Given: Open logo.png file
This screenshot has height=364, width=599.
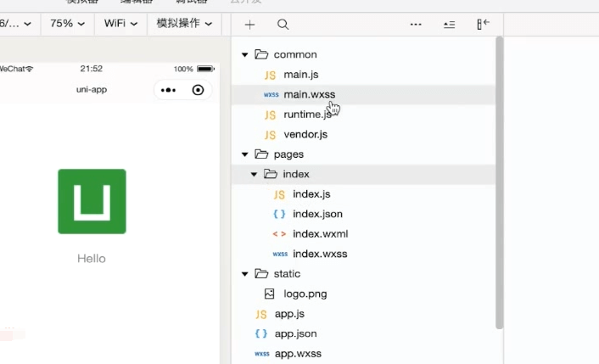Looking at the screenshot, I should (305, 294).
